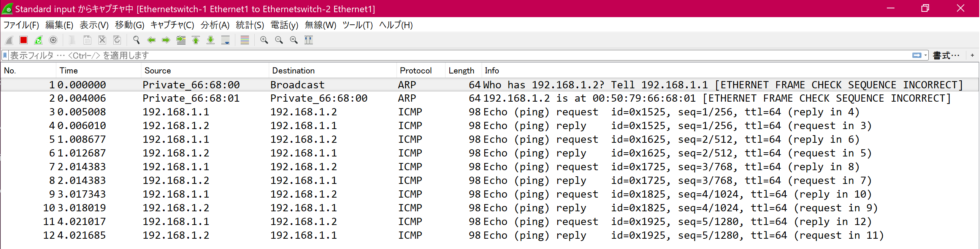980x249 pixels.
Task: Click the Wireshark icon in title bar
Action: click(x=8, y=8)
